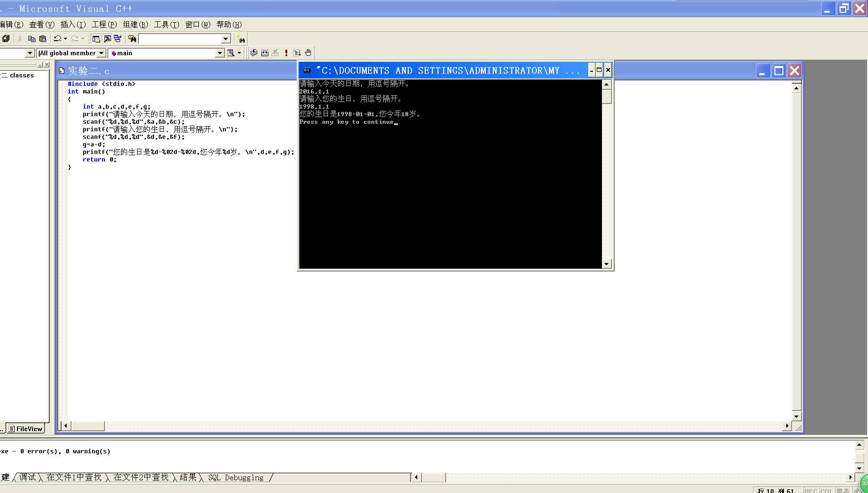Toggle the Output window icon

tap(107, 39)
